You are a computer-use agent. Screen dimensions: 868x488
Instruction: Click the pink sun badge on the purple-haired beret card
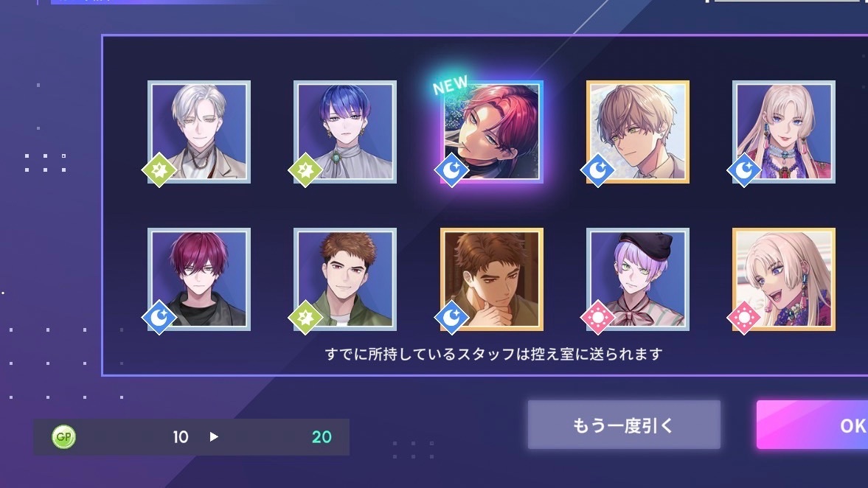[x=597, y=318]
